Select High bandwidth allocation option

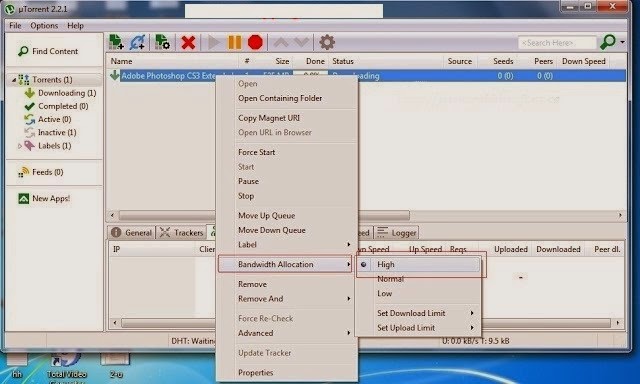point(418,264)
